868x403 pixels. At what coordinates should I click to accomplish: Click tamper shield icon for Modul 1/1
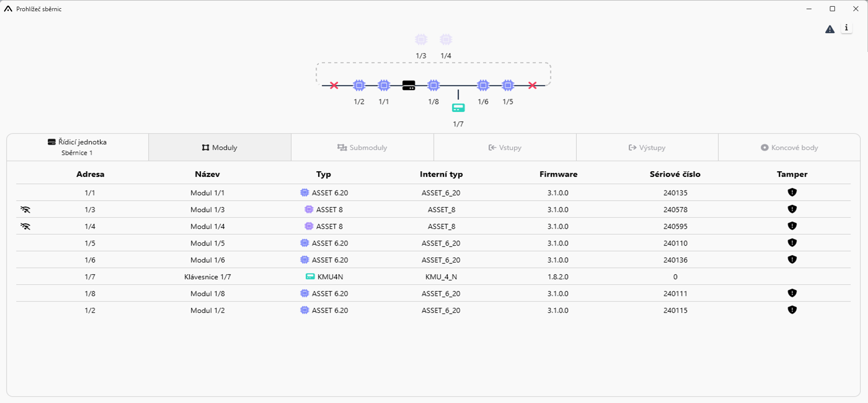(x=792, y=193)
